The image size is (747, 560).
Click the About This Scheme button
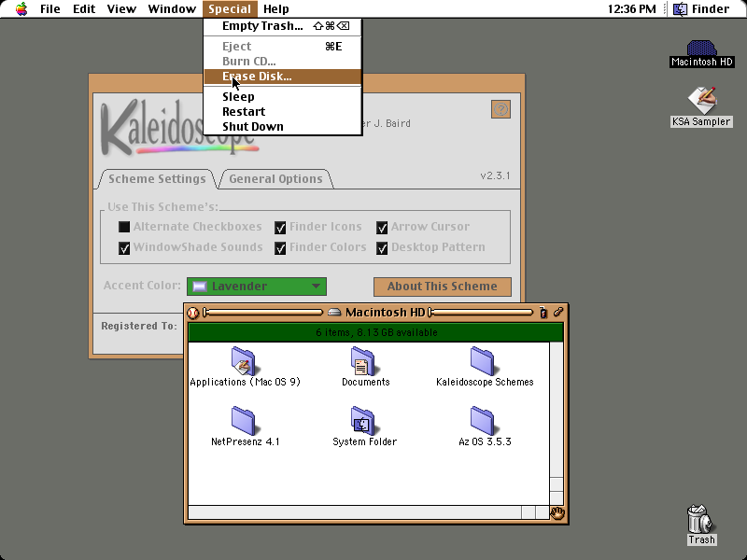coord(442,287)
